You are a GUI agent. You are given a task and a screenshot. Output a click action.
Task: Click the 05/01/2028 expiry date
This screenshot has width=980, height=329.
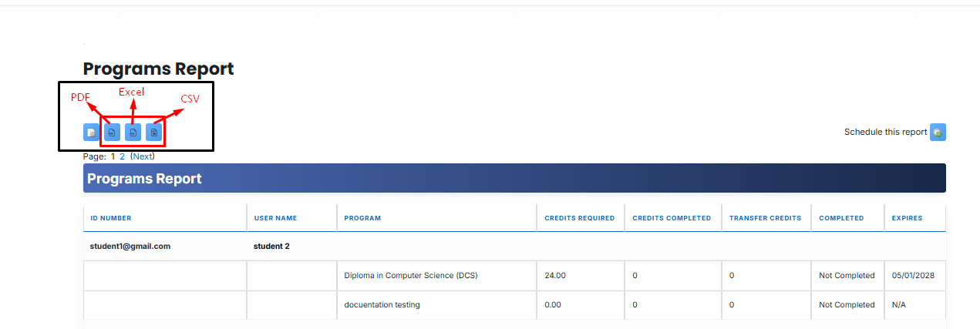point(913,275)
